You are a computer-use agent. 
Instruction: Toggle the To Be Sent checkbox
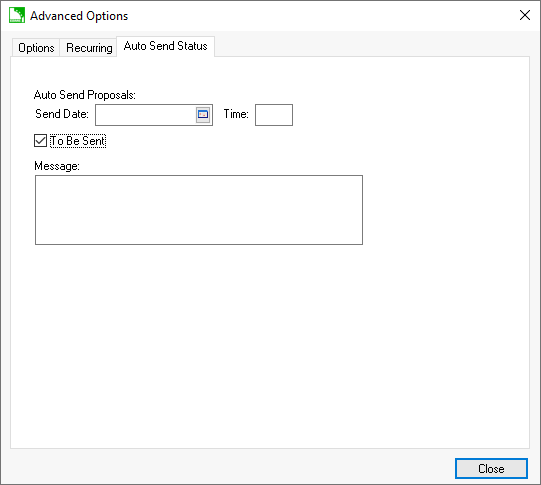(x=40, y=141)
